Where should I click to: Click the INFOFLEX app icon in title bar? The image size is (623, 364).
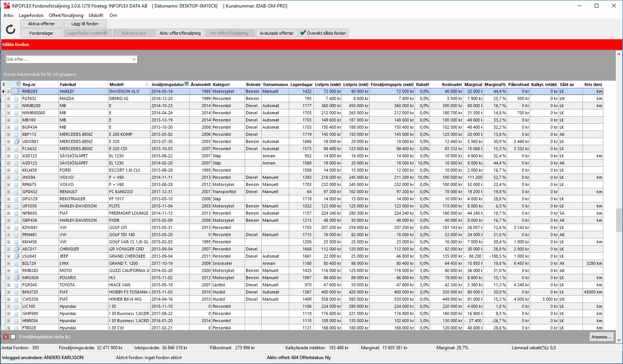click(6, 6)
